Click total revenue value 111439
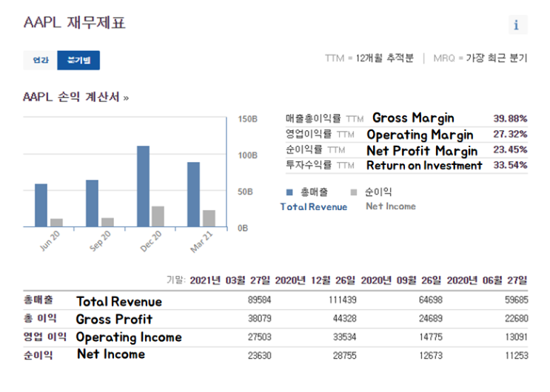Viewport: 550px width, 392px height. point(342,300)
